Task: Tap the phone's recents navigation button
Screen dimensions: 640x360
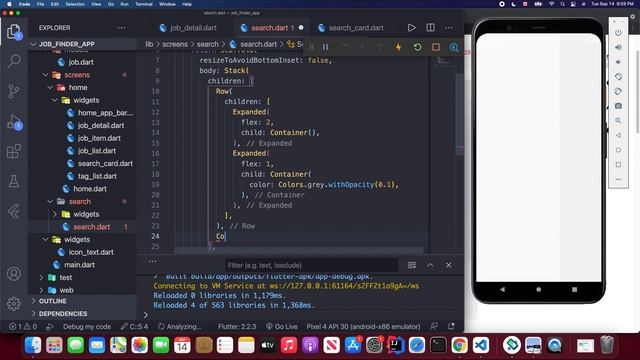Action: (574, 289)
